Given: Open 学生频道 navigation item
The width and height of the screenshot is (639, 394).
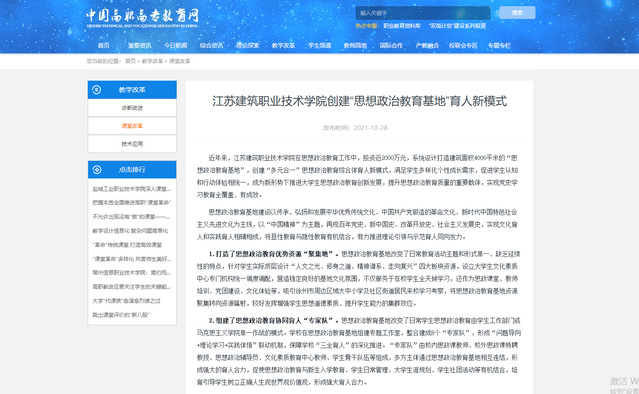Looking at the screenshot, I should pos(319,45).
